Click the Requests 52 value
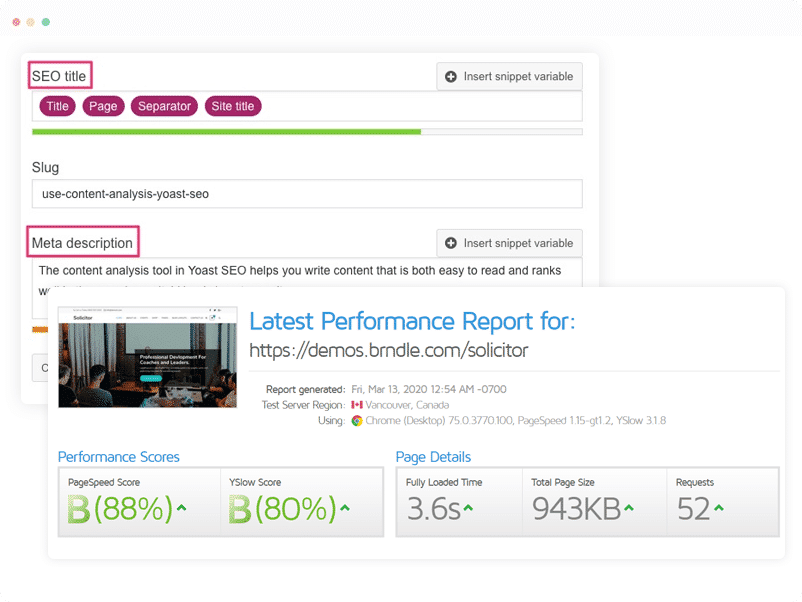This screenshot has width=802, height=602. click(694, 509)
